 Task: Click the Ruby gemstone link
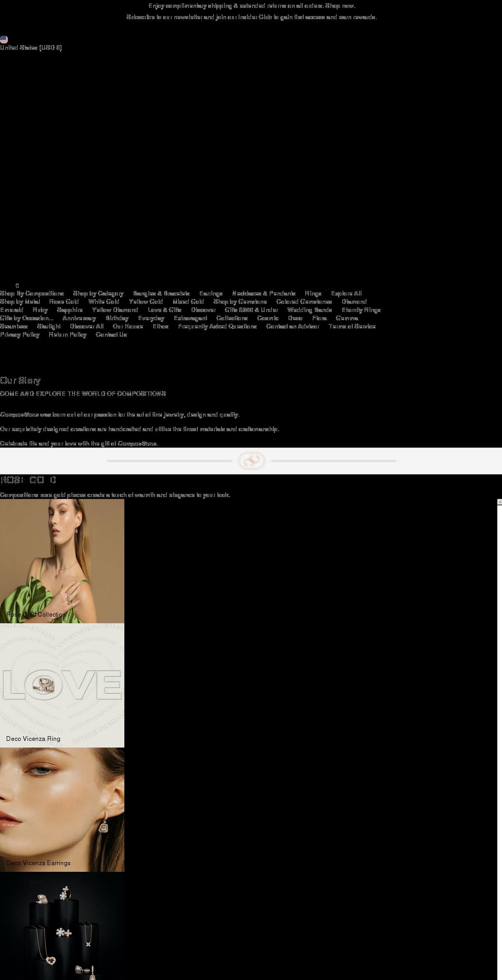(40, 310)
